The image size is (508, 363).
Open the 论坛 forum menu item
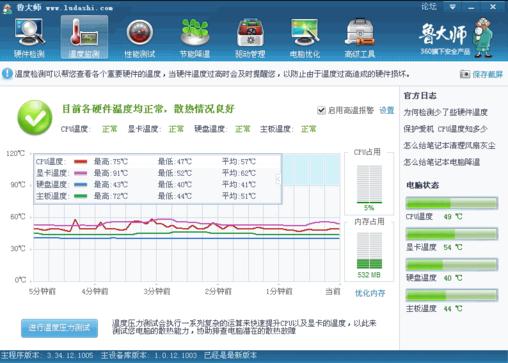point(429,7)
